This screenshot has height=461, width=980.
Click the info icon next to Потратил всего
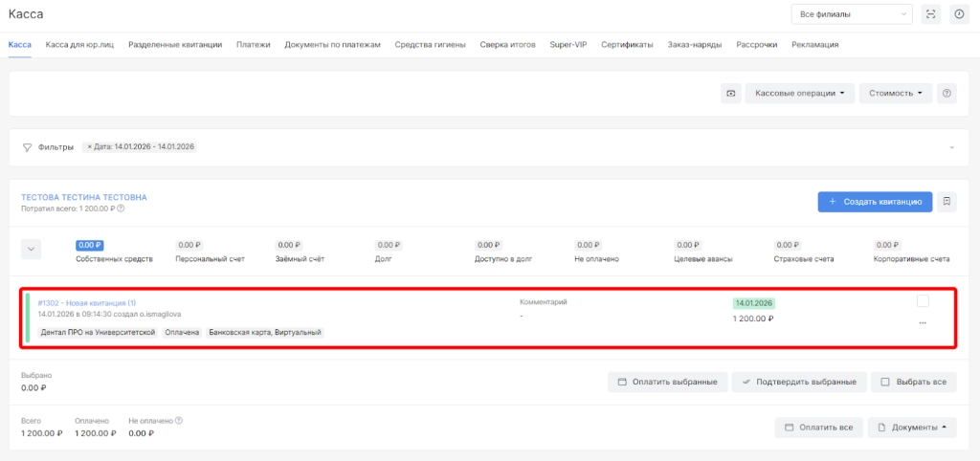click(121, 209)
